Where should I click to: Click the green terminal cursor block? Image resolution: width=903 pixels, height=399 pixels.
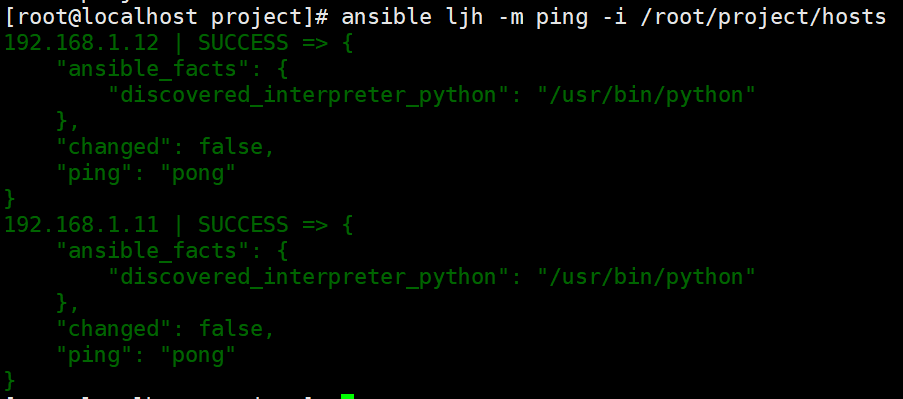coord(347,396)
